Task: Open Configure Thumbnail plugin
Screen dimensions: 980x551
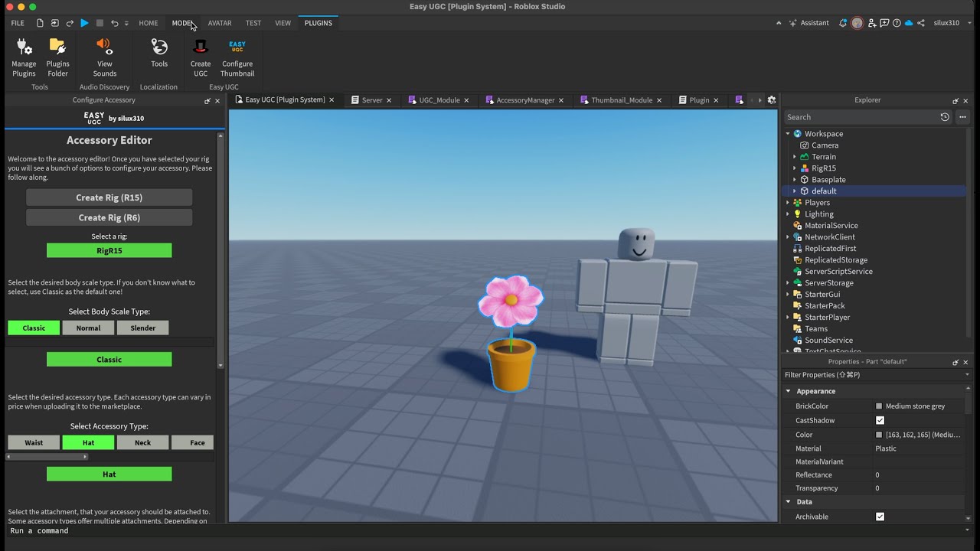Action: [x=237, y=57]
